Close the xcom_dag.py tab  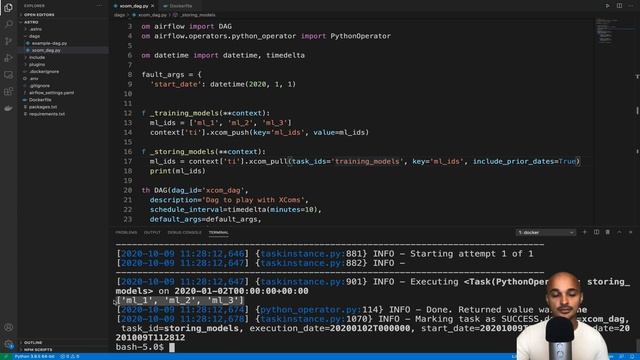pos(152,6)
